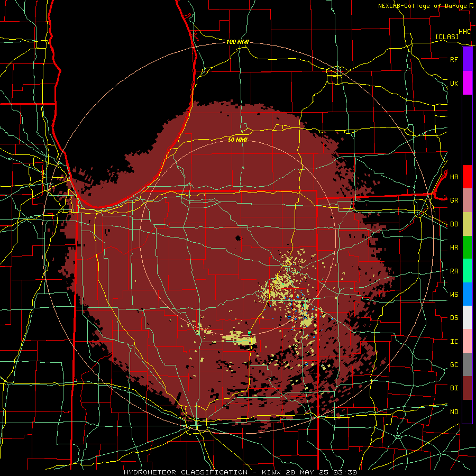
Task: Click the BD legend label
Action: (x=454, y=224)
